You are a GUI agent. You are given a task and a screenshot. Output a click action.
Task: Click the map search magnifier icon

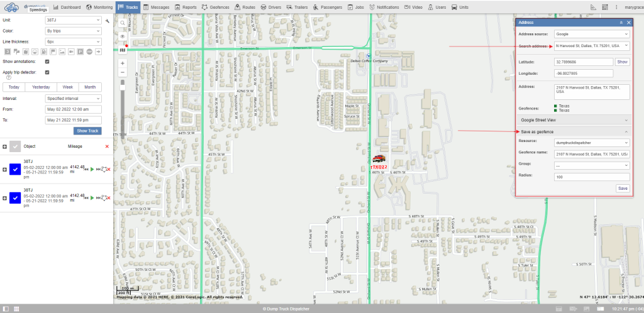click(x=123, y=22)
